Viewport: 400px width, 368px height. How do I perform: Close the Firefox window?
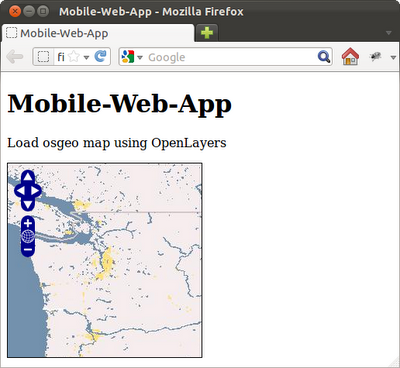pos(15,12)
